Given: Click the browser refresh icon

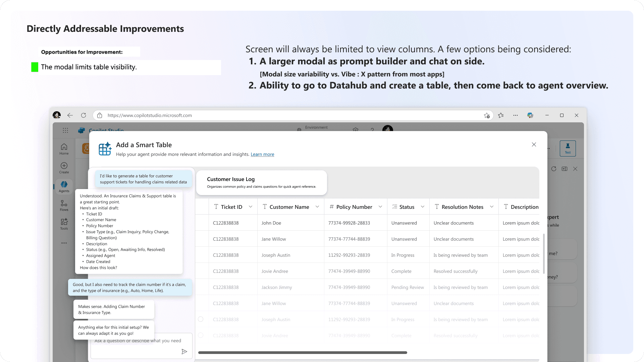Looking at the screenshot, I should click(84, 115).
